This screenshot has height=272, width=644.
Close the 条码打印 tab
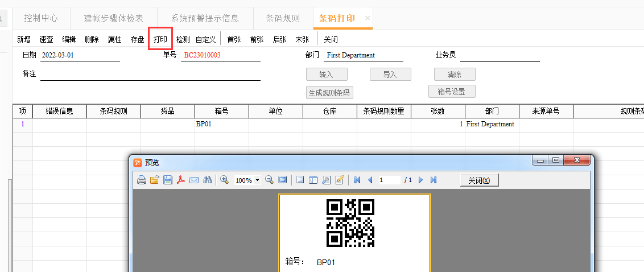(x=368, y=18)
